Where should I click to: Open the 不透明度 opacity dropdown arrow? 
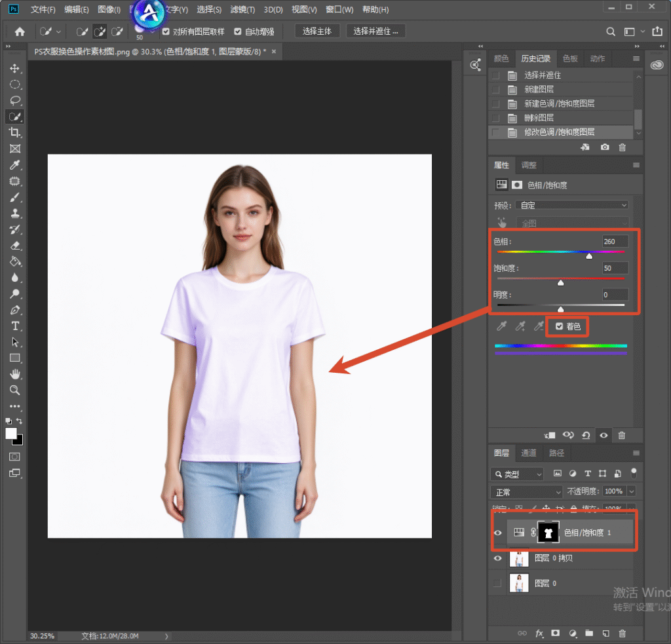pos(632,491)
